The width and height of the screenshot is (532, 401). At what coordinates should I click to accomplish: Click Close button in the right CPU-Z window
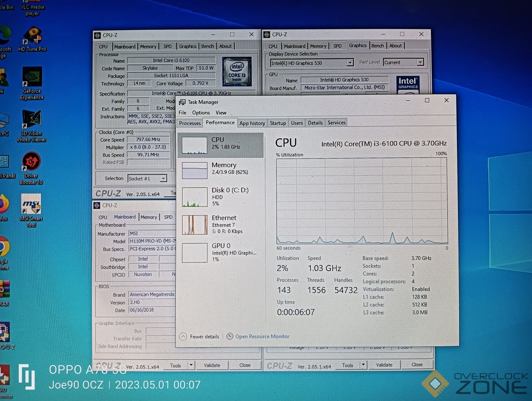tap(417, 364)
